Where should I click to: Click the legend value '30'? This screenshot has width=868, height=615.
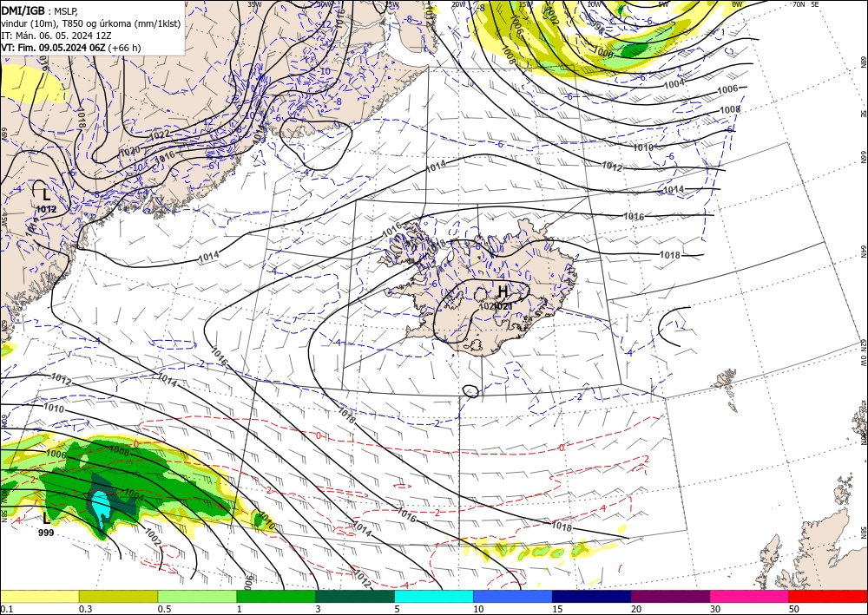[x=715, y=609]
